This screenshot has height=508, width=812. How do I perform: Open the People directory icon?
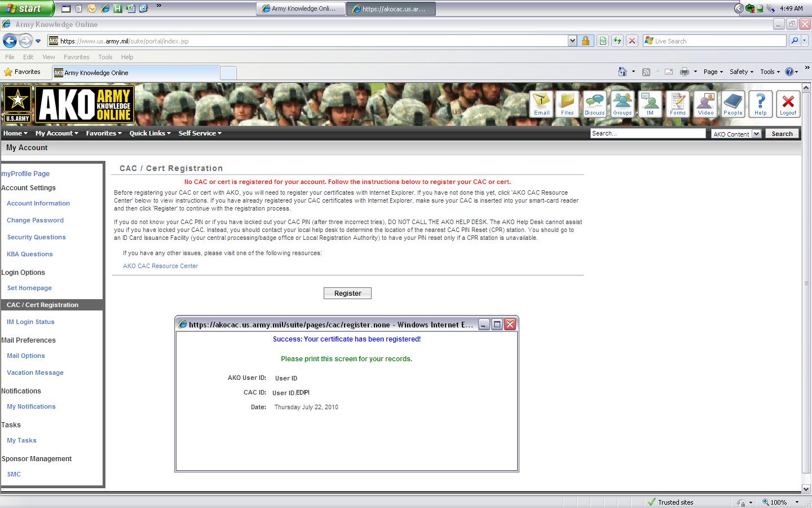[732, 104]
